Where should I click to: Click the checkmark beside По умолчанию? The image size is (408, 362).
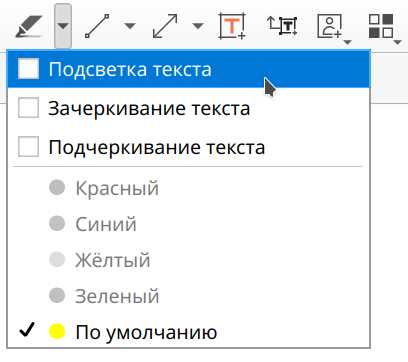(x=27, y=330)
